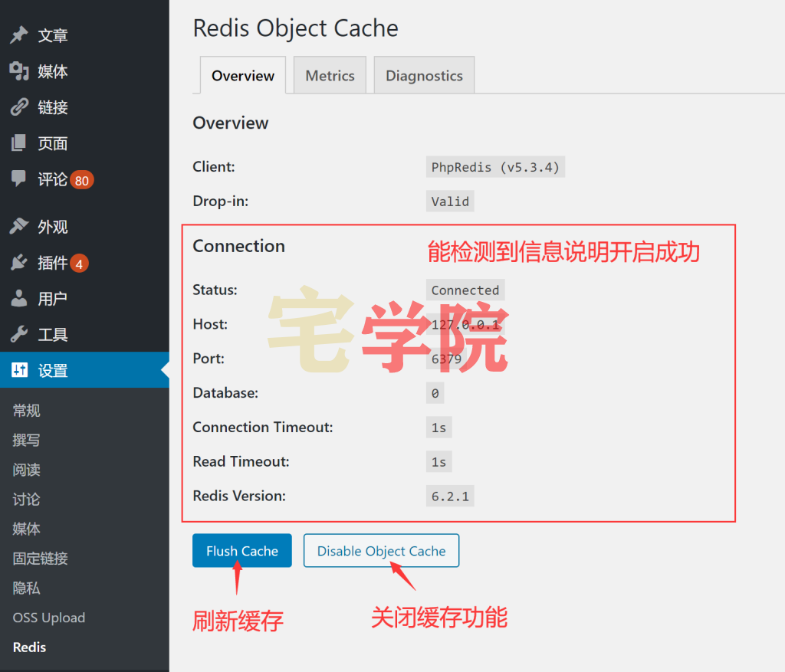This screenshot has height=672, width=785.
Task: Click the plug icon beside 插件
Action: coord(19,262)
